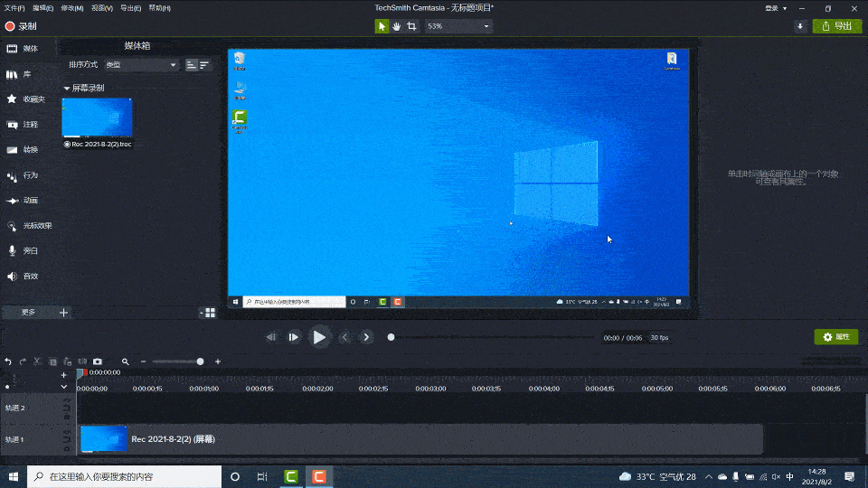Viewport: 868px width, 488px height.
Task: Open the orange Camtasia recorder taskbar icon
Action: coord(319,476)
